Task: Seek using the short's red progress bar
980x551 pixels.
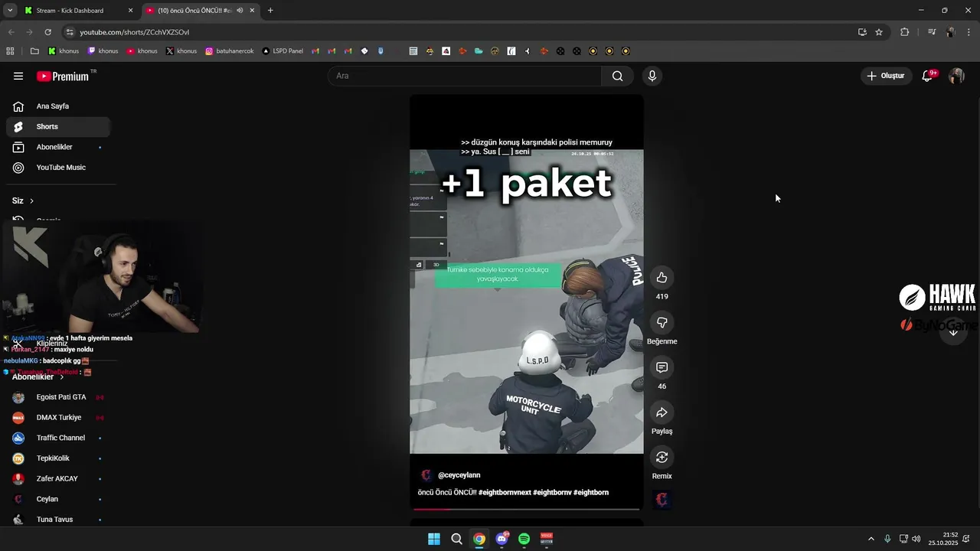Action: pyautogui.click(x=526, y=509)
